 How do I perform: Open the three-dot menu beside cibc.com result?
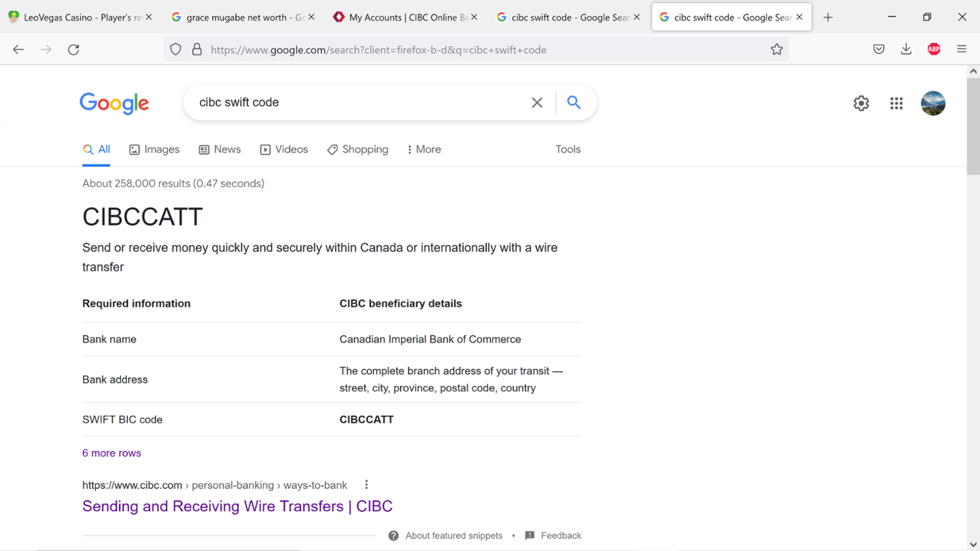click(367, 484)
